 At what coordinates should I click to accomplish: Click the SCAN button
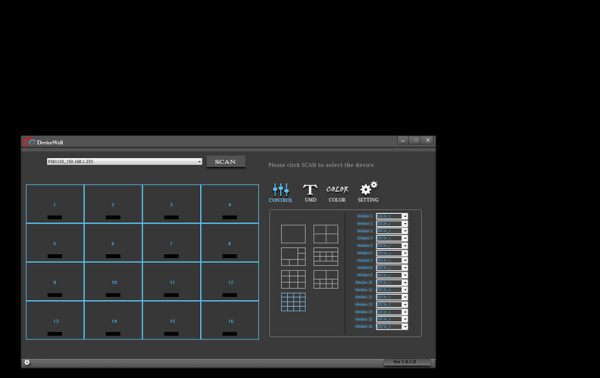coord(225,161)
